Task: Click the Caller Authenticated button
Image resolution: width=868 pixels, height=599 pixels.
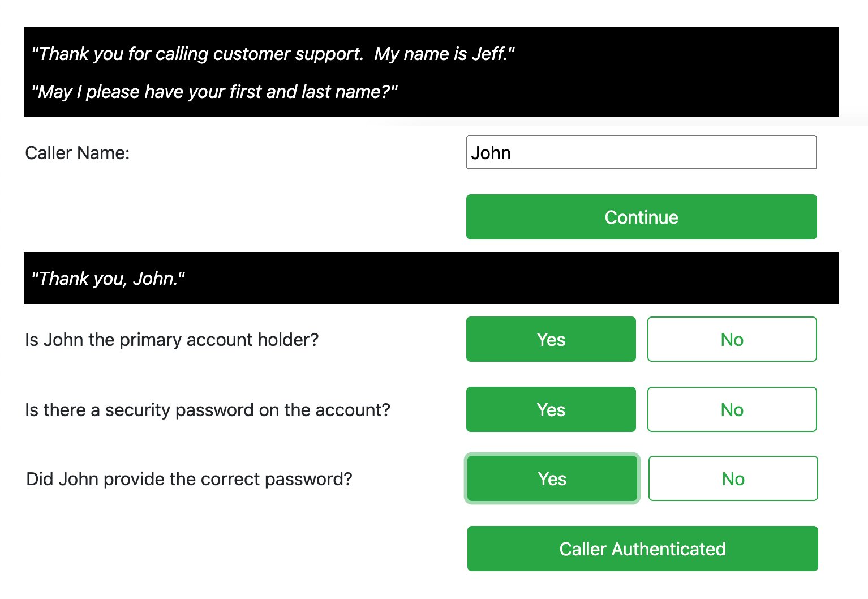Action: (x=642, y=549)
